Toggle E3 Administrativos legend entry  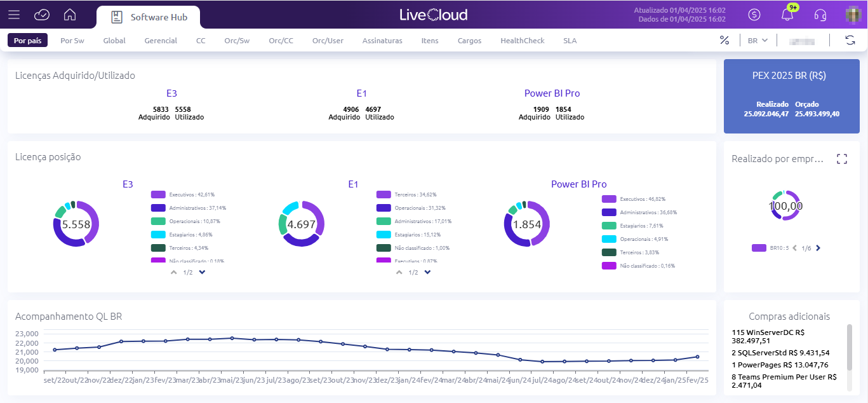click(189, 208)
